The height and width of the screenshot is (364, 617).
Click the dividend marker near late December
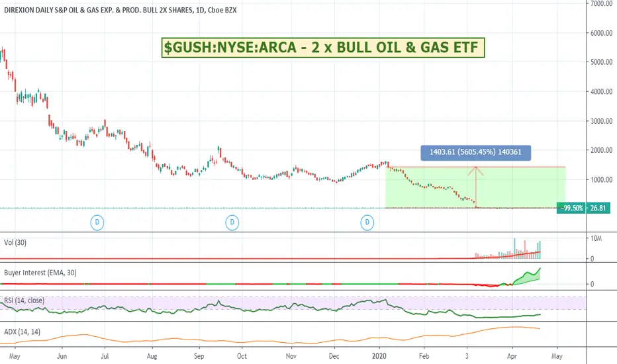(x=367, y=222)
